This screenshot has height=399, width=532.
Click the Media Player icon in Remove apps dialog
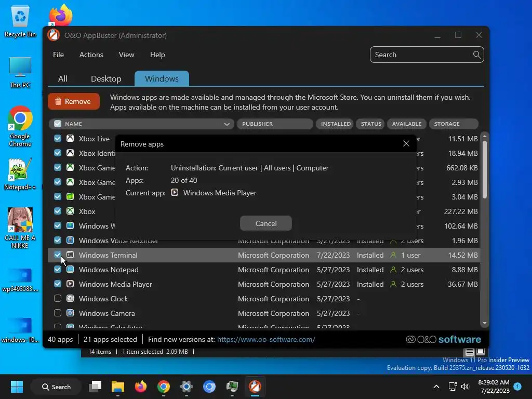point(175,192)
